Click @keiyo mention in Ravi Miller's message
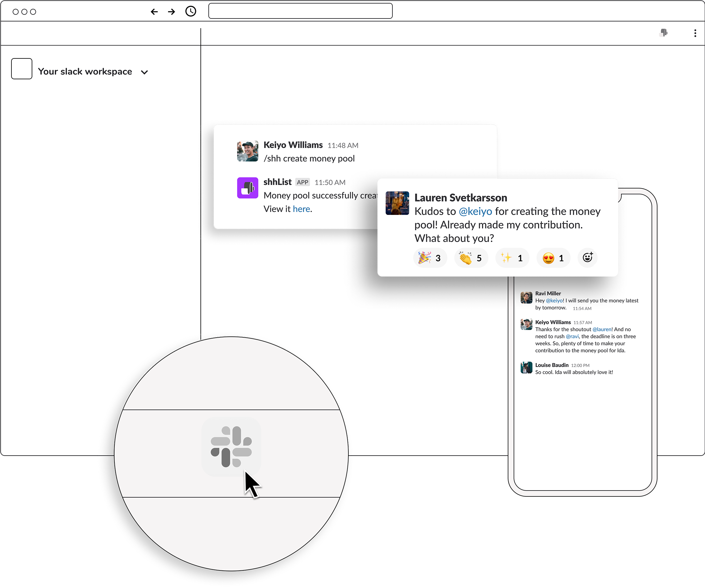This screenshot has height=588, width=705. tap(555, 301)
